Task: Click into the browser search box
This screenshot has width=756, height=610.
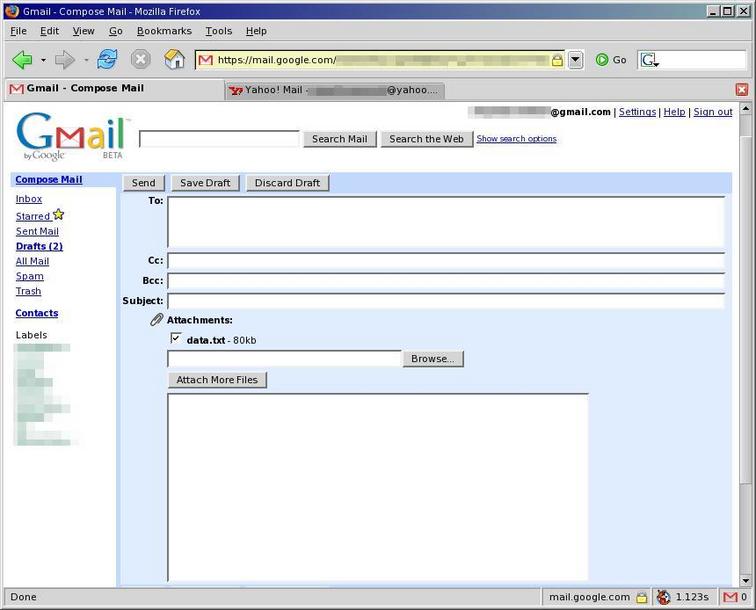Action: pyautogui.click(x=703, y=60)
